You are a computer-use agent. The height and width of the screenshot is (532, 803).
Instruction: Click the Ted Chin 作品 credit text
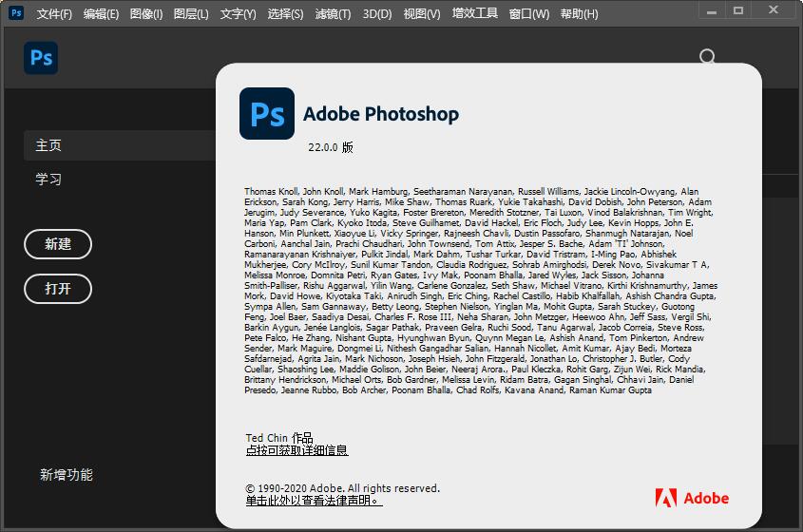[279, 438]
